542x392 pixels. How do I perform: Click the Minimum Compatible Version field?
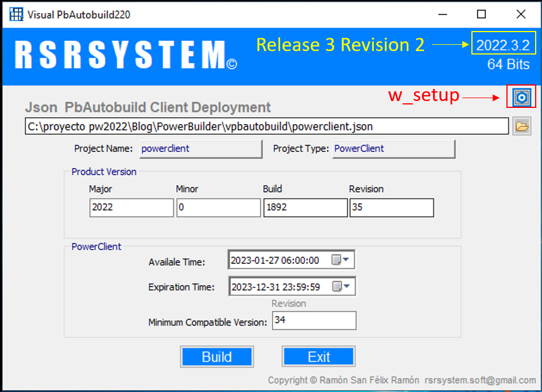coord(314,320)
